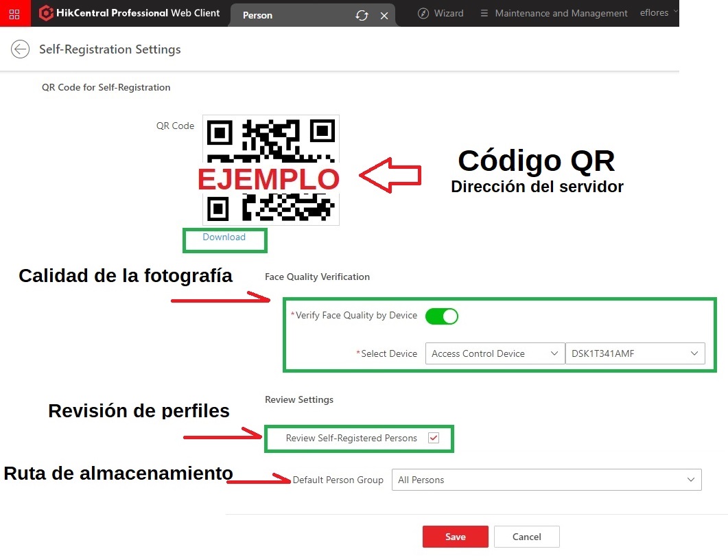
Task: Open Maintenance and Management menu icon
Action: point(484,14)
